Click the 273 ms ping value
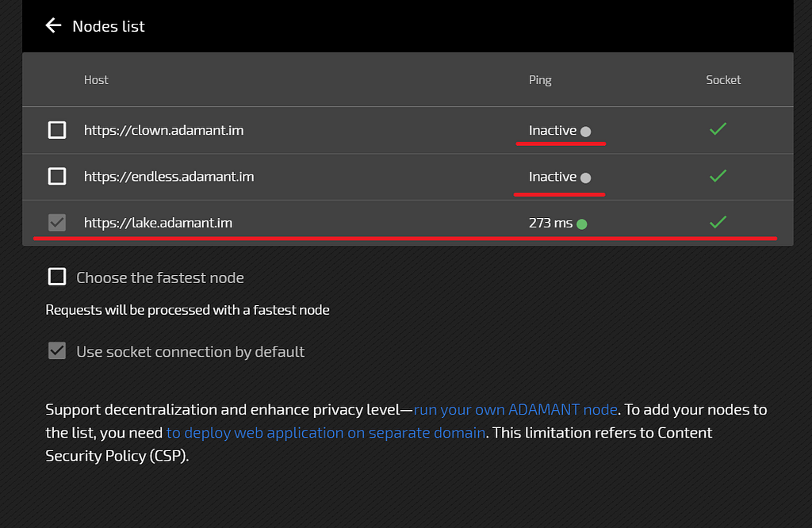This screenshot has width=812, height=528. click(550, 223)
